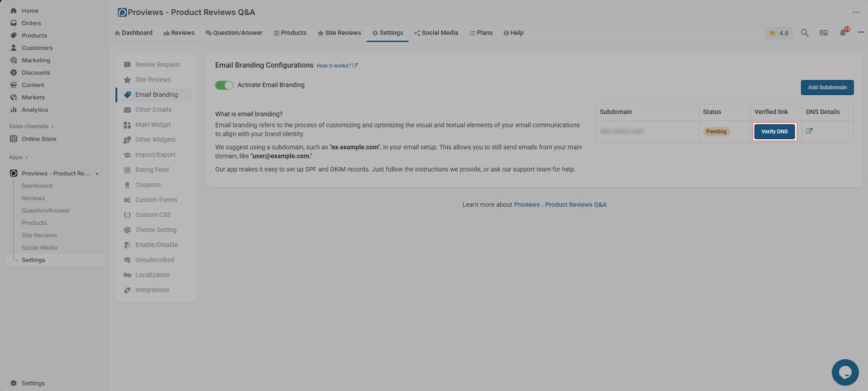The image size is (868, 391).
Task: Open the notifications bell icon
Action: click(843, 33)
